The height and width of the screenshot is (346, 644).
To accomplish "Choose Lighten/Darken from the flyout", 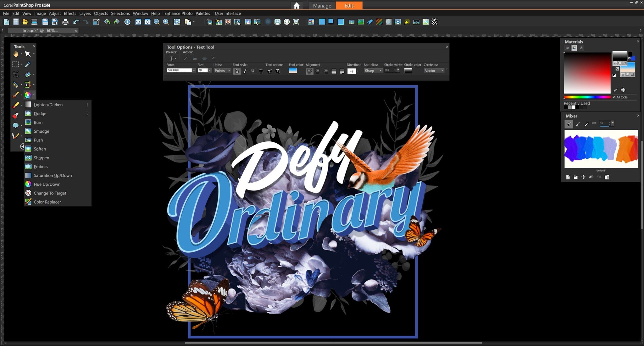I will 58,105.
